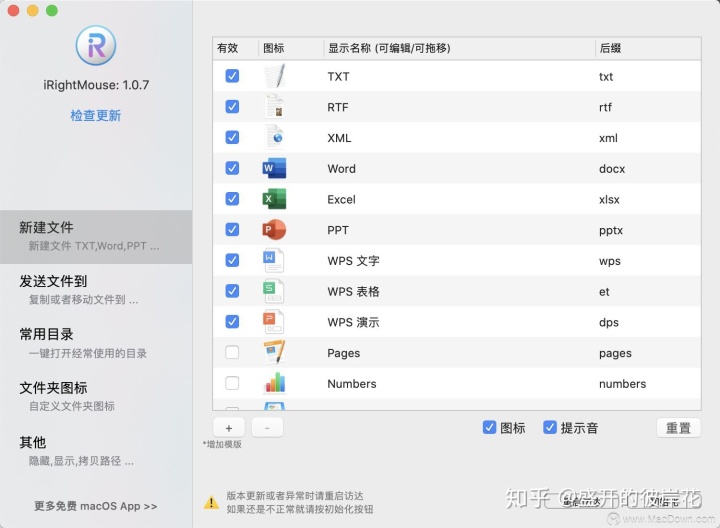Screen dimensions: 720x528
Task: Toggle the Word docx checkbox
Action: (x=232, y=168)
